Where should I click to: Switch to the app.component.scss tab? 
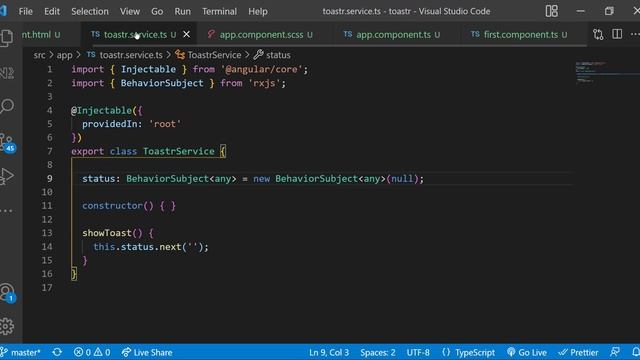[261, 35]
